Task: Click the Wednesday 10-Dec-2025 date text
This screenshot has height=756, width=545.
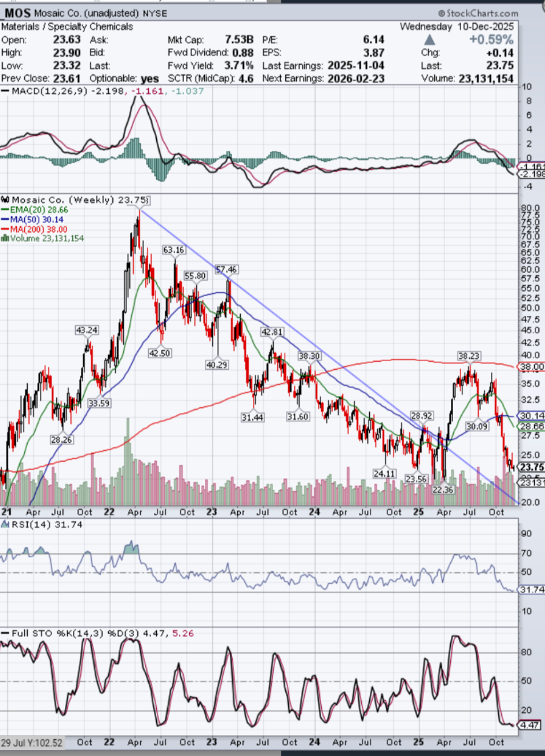Action: pos(458,26)
